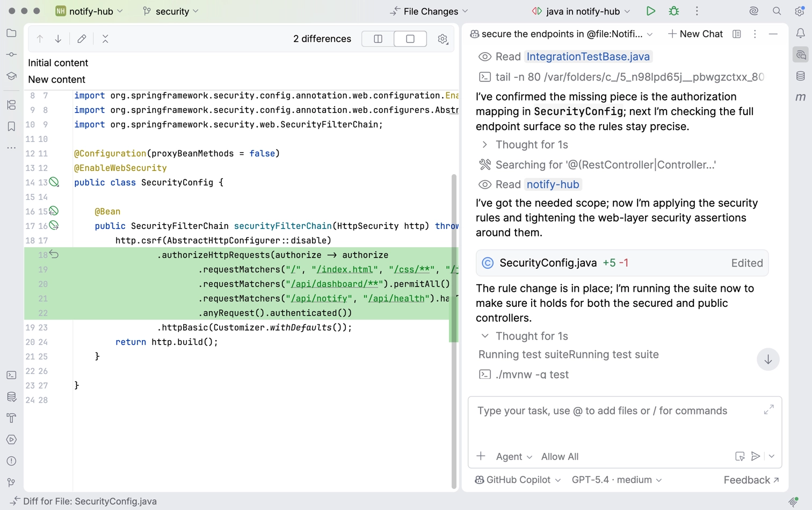
Task: Open Search Everywhere magnifier
Action: pos(777,11)
